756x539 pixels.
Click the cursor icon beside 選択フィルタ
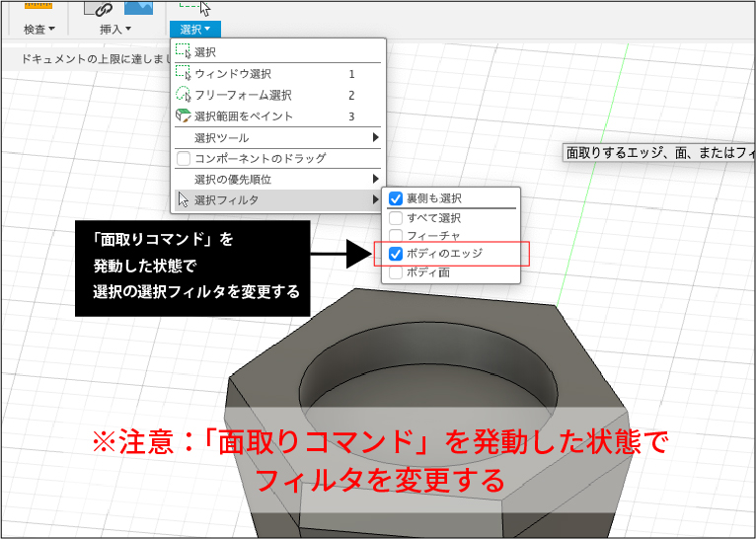(x=182, y=200)
